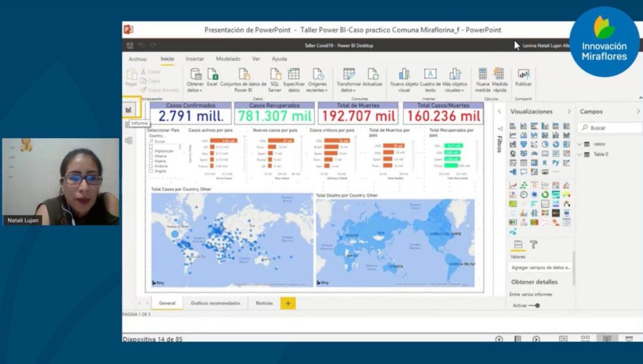This screenshot has height=364, width=643.
Task: Open the Formato paint roller tab
Action: click(534, 245)
